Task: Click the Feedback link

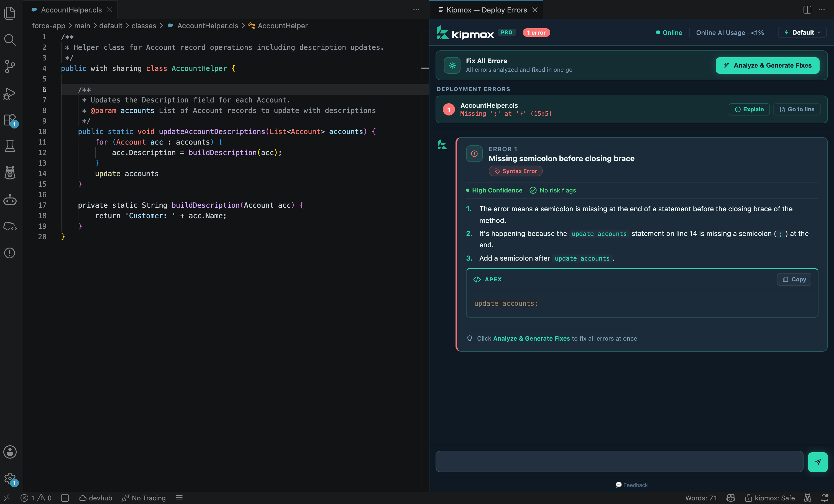Action: (x=631, y=485)
